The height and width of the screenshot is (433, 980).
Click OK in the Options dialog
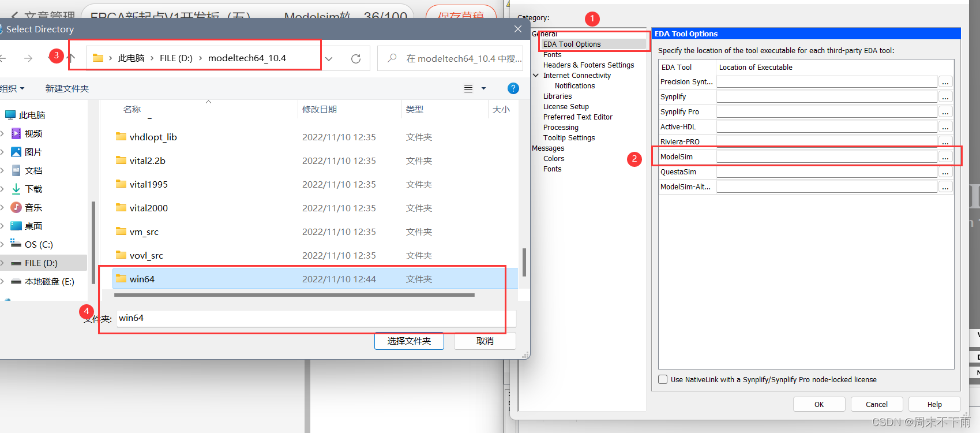point(819,404)
